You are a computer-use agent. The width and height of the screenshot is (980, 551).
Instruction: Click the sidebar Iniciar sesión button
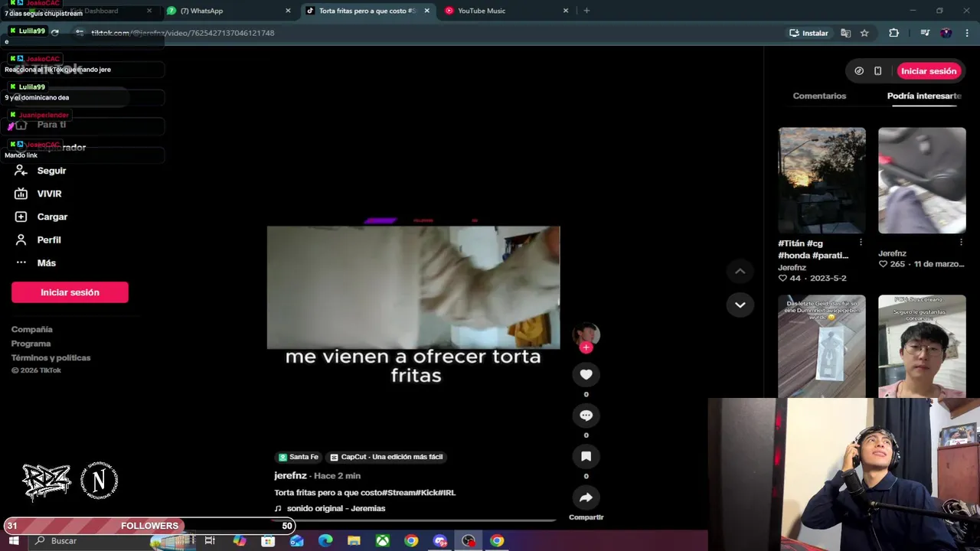70,292
